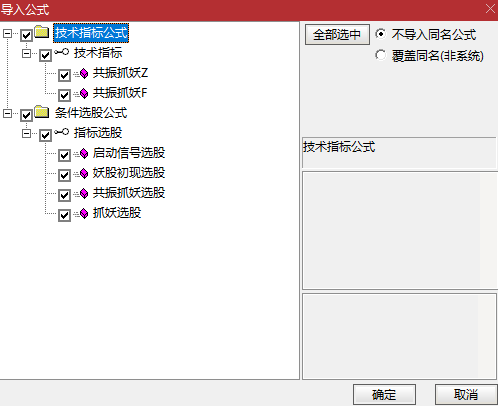The image size is (498, 406).
Task: Collapse the 指标选股 subtree
Action: click(26, 133)
